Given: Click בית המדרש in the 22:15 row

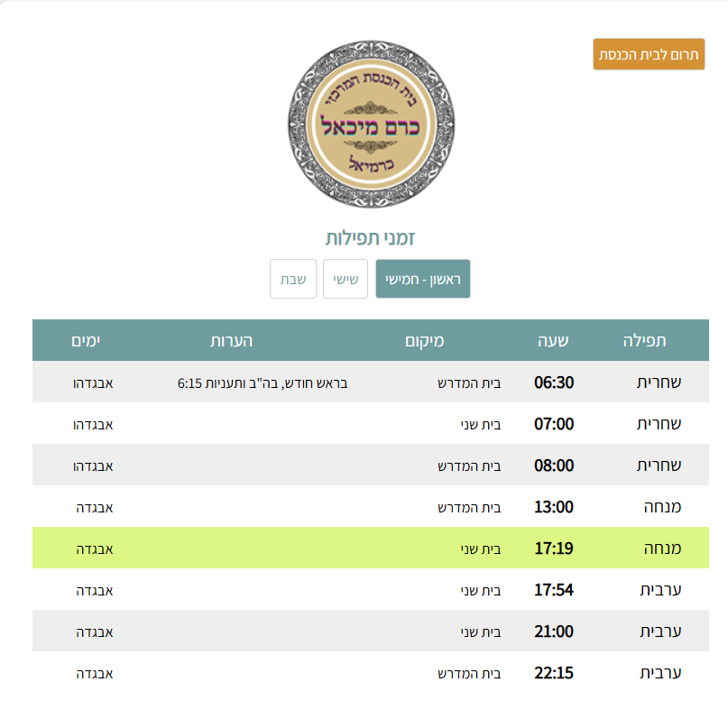Looking at the screenshot, I should [x=469, y=674].
